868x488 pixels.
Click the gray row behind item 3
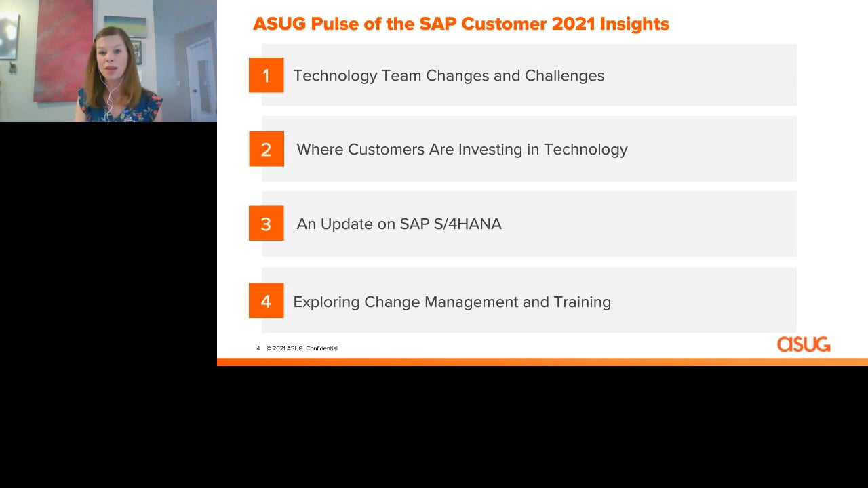tap(529, 224)
